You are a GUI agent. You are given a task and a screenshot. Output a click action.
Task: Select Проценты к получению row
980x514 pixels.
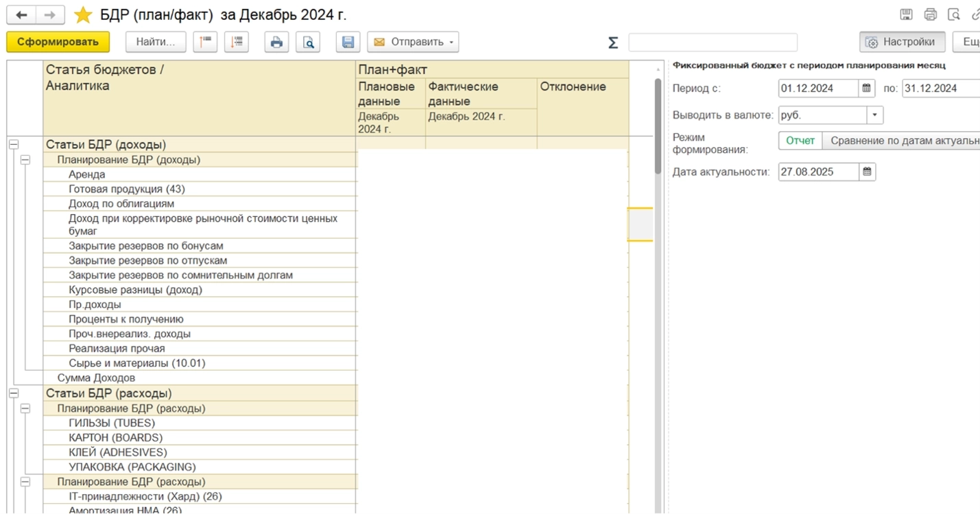[x=200, y=319]
